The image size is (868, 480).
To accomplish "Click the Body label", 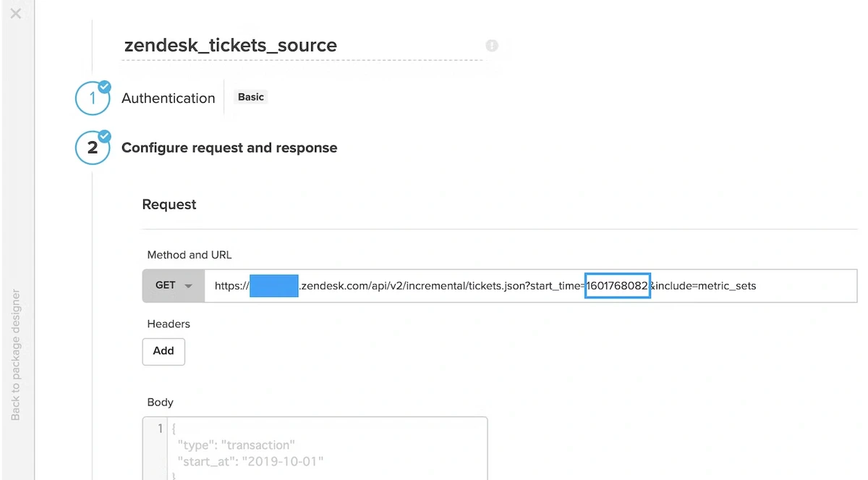I will point(160,403).
